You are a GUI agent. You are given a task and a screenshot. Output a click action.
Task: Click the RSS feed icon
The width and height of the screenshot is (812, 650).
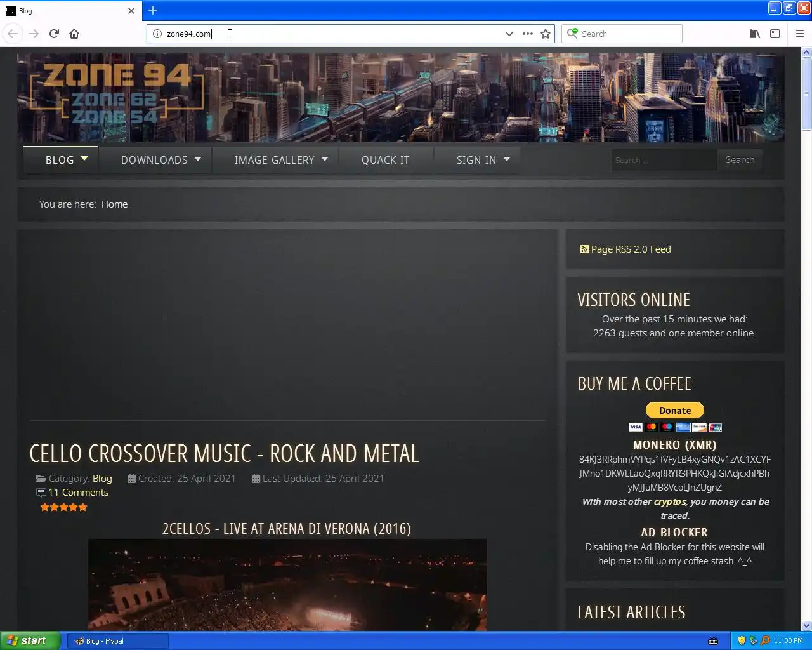click(584, 249)
